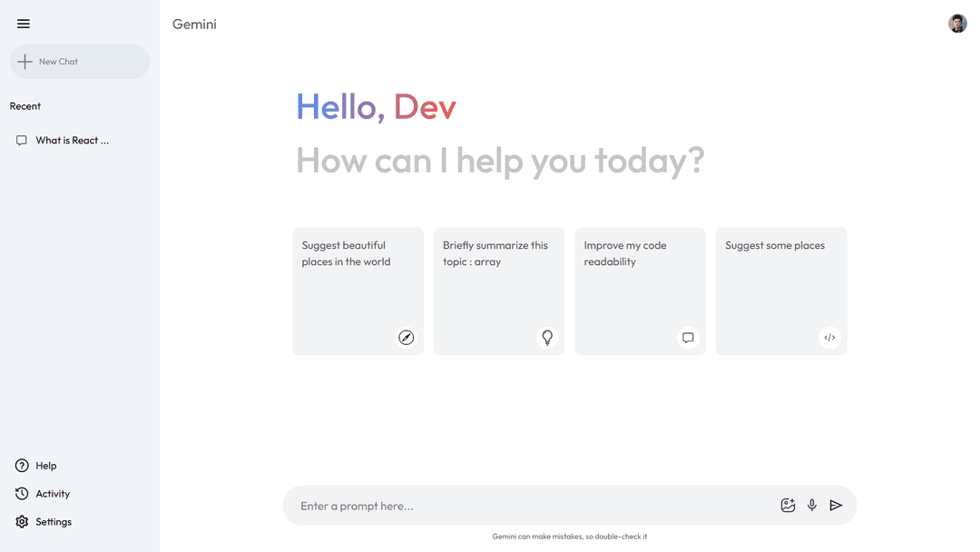Image resolution: width=980 pixels, height=552 pixels.
Task: Click the Gemini can make mistakes disclaimer text
Action: pos(569,537)
